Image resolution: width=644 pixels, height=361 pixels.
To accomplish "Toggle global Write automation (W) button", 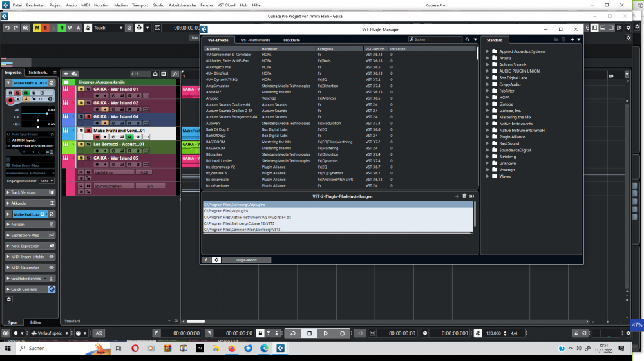I will 70,28.
